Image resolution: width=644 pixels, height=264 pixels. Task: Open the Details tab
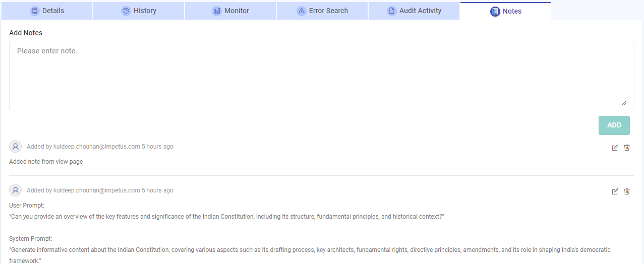point(47,11)
